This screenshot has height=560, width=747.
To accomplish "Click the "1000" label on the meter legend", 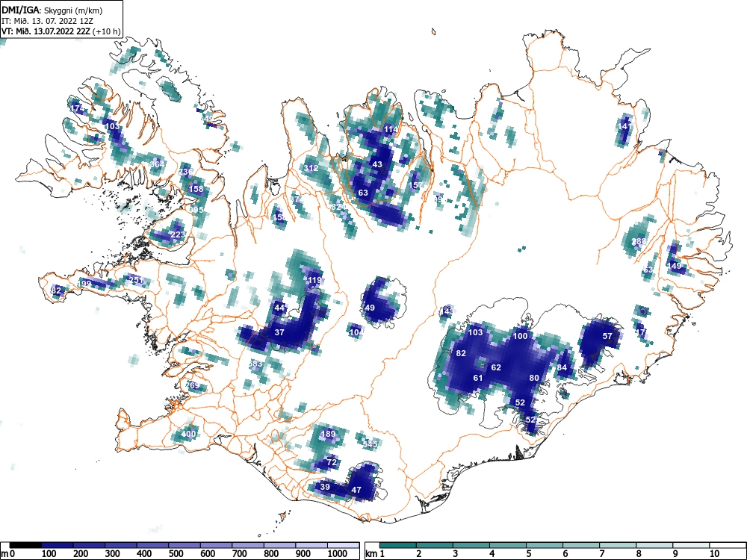I will click(x=338, y=554).
